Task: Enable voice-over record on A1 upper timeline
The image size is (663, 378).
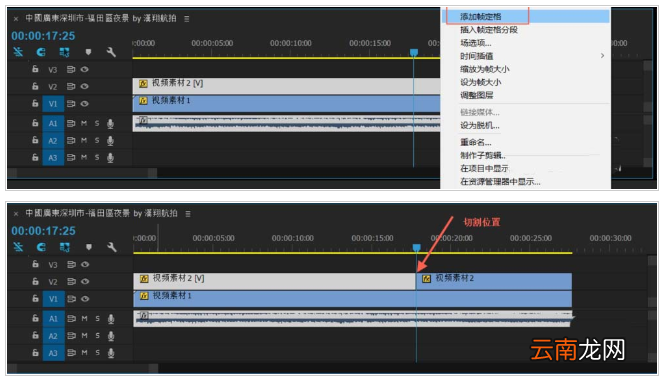Action: click(x=110, y=123)
